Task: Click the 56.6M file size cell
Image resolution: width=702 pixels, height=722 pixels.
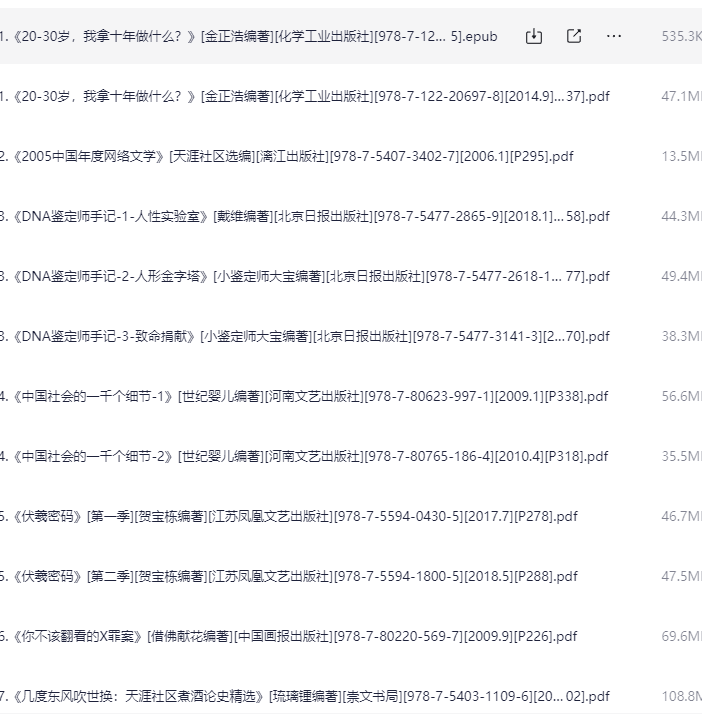Action: 681,396
